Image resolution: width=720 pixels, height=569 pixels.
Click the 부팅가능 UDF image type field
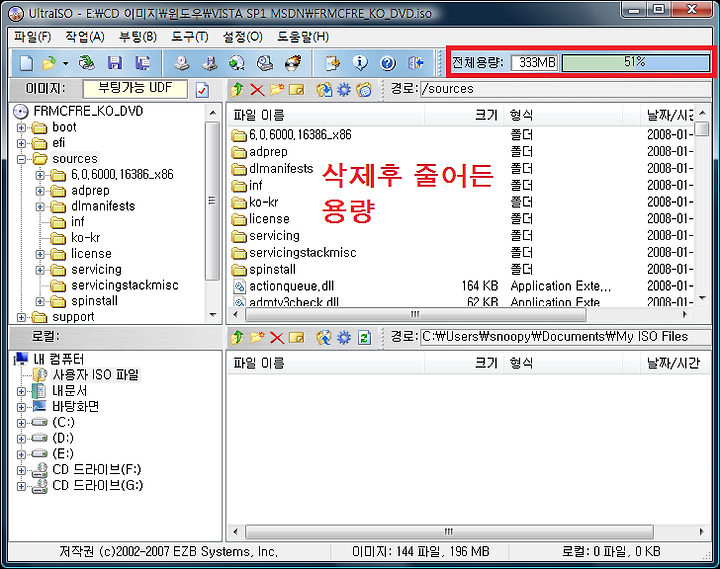tap(135, 89)
